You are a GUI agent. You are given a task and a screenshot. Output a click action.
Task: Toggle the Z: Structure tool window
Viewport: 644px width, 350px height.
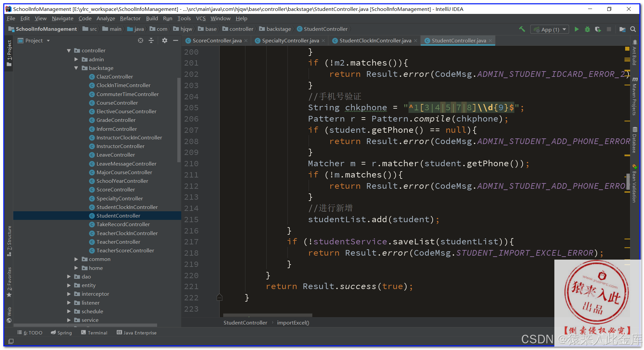click(9, 241)
